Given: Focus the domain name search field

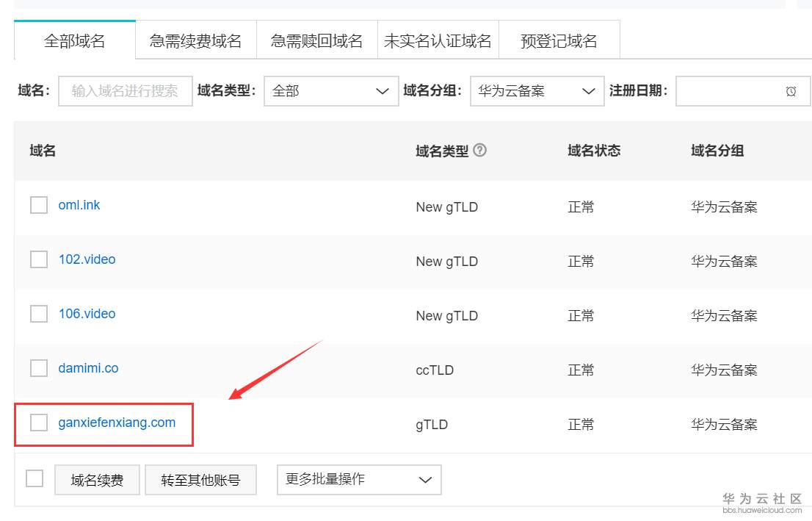Looking at the screenshot, I should (125, 91).
